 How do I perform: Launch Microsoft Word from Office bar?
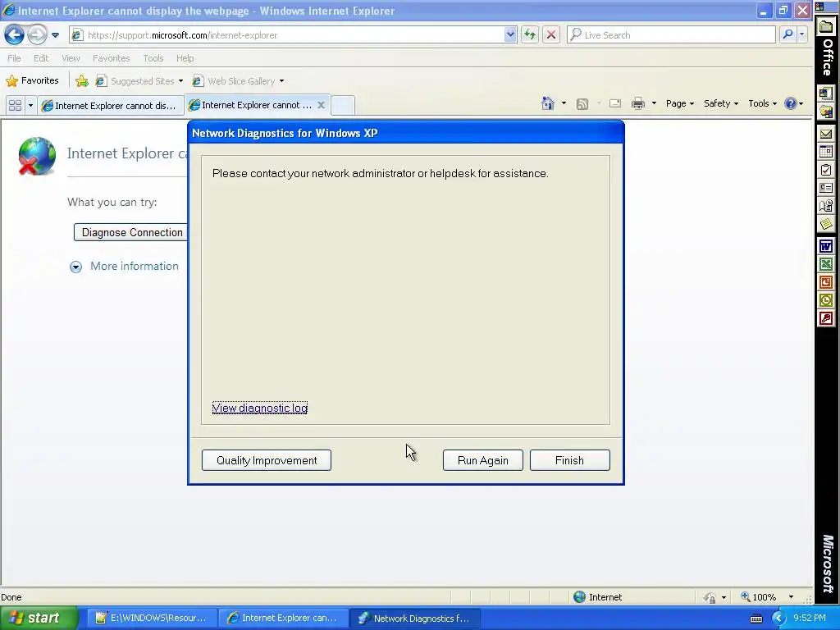pos(826,246)
